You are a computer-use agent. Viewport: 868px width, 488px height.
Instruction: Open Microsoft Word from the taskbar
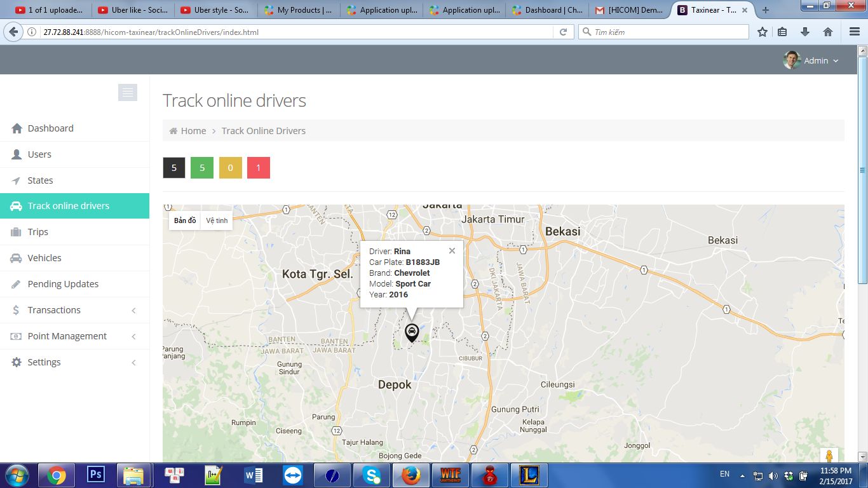tap(254, 475)
